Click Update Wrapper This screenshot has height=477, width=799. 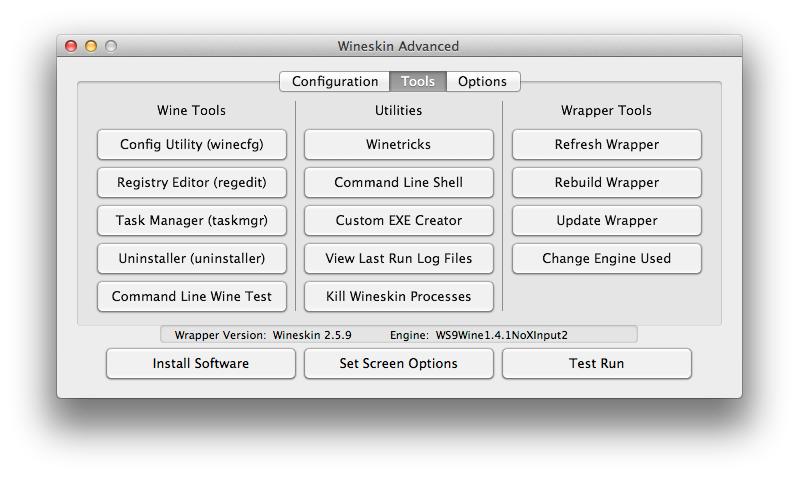pos(606,220)
